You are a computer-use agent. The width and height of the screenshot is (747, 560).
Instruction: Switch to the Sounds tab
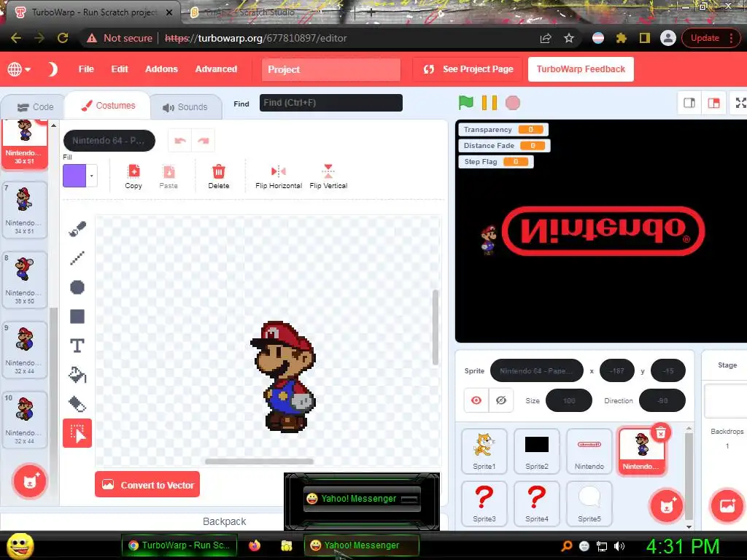click(x=186, y=107)
